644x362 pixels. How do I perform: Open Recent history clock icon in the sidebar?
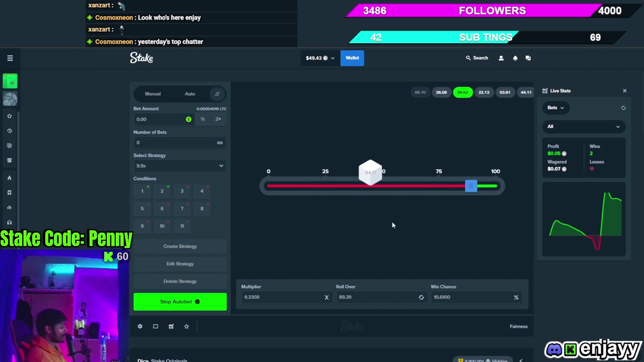click(x=9, y=131)
